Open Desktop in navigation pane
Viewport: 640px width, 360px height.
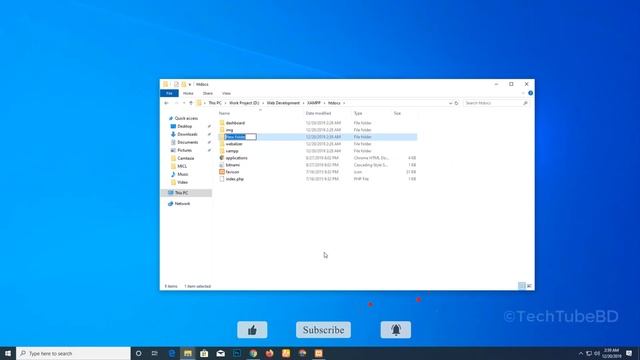(184, 127)
